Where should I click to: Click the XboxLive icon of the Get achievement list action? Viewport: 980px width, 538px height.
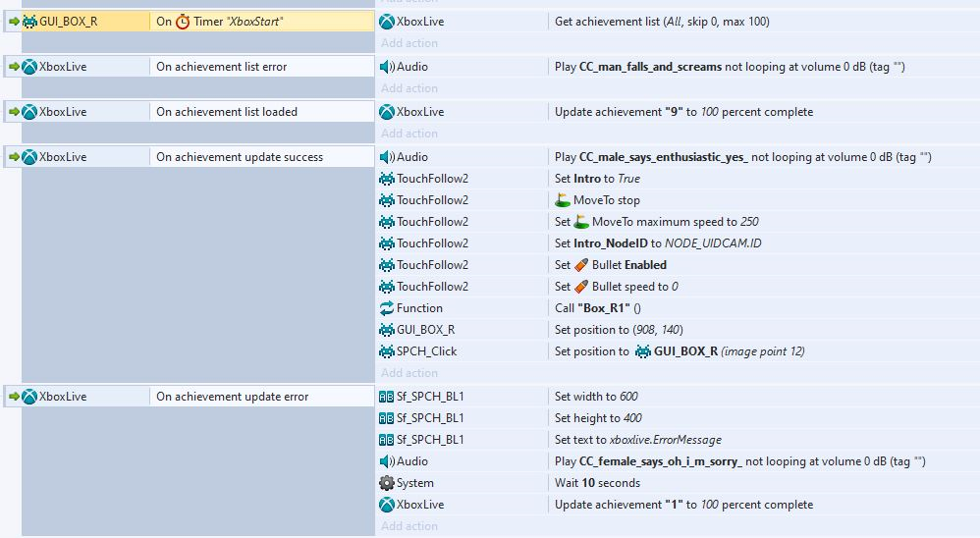[387, 22]
